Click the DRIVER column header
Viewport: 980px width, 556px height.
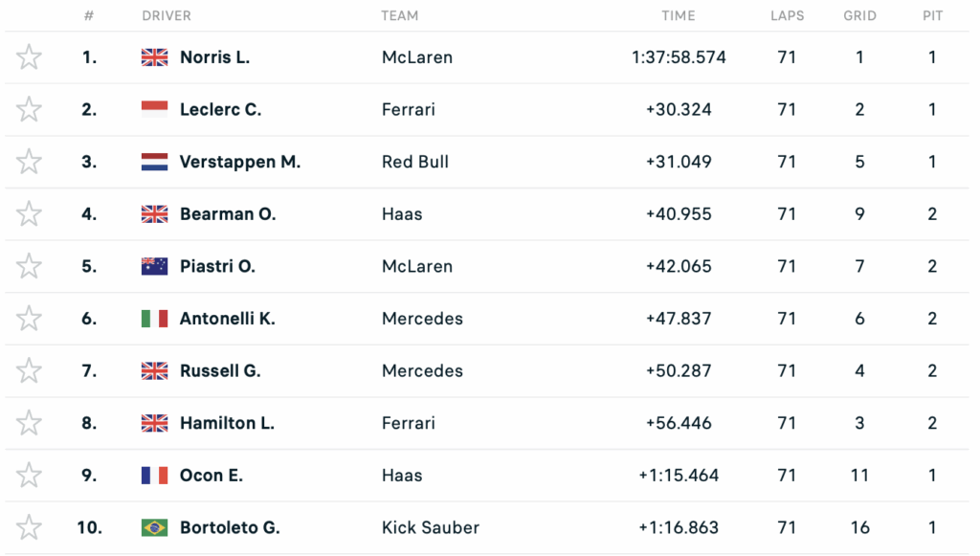point(167,16)
